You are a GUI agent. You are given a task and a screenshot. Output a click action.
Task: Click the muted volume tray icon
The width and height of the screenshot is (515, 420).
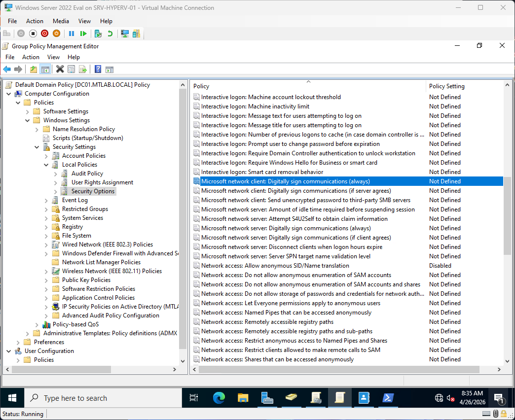tap(451, 398)
